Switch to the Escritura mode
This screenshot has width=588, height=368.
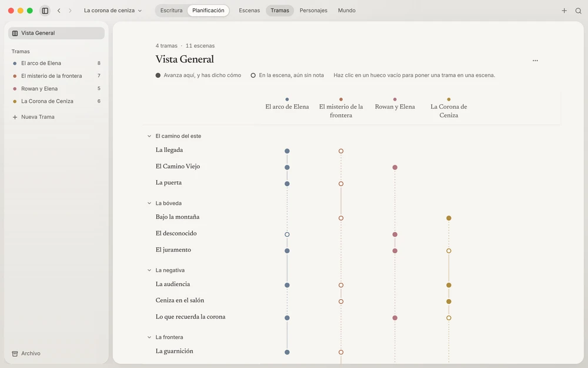click(x=171, y=11)
